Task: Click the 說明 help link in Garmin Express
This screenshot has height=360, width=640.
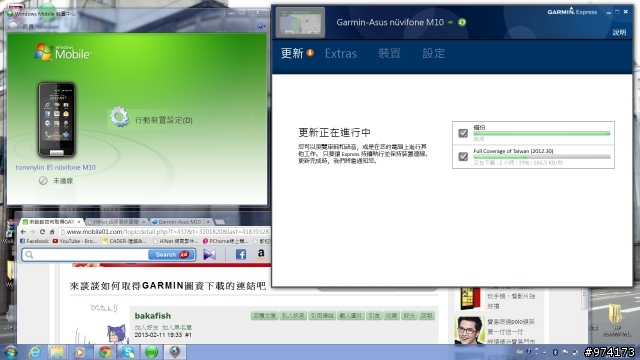Action: (619, 32)
